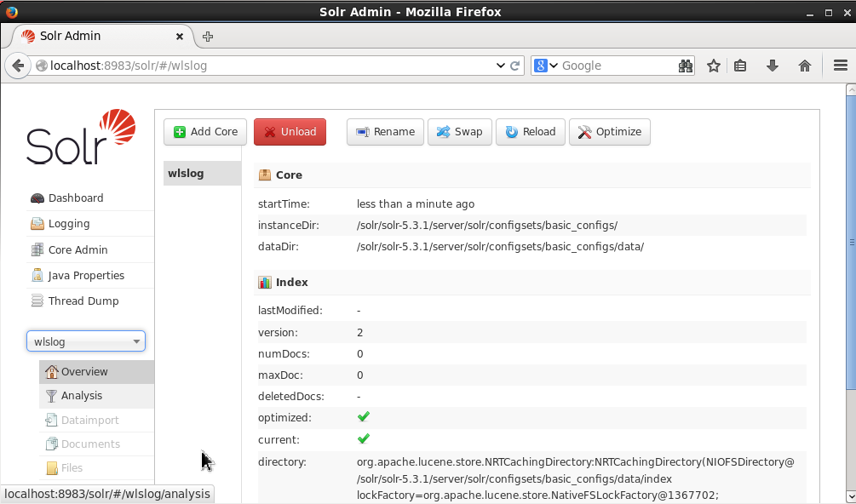Click the startTime value text

(416, 204)
